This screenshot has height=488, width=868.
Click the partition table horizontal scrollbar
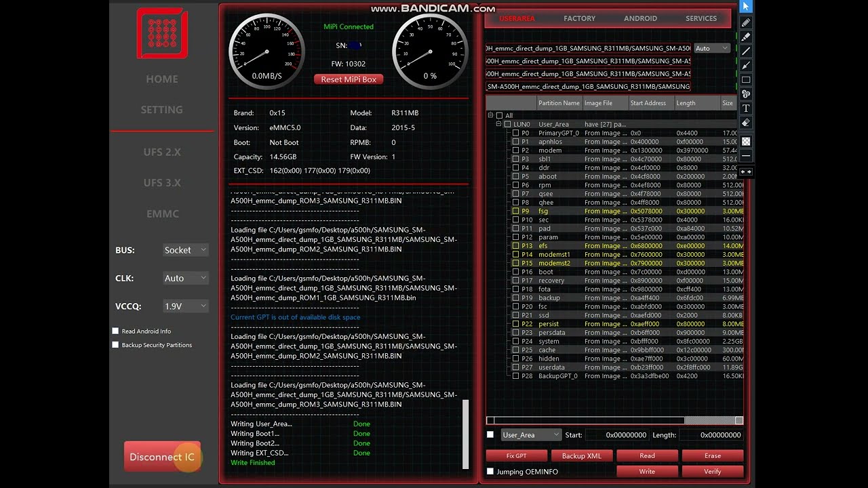(614, 420)
